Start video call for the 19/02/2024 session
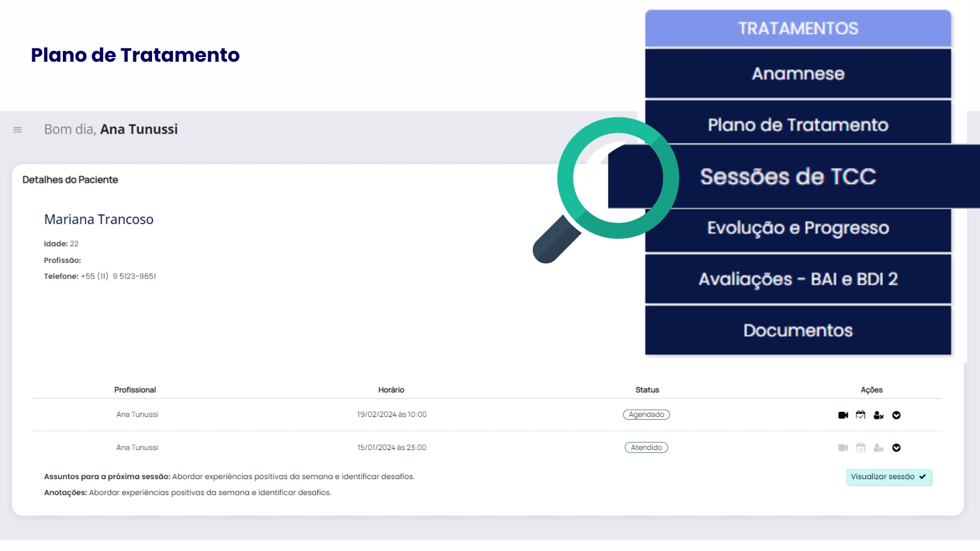 pyautogui.click(x=843, y=415)
